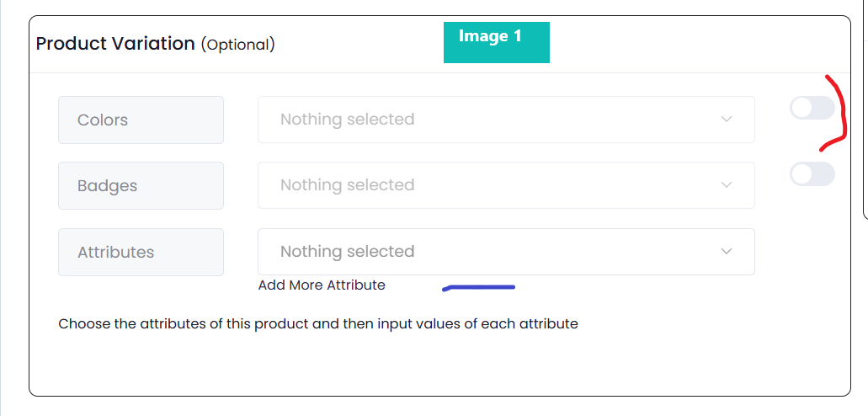Turn on the Badges toggle switch
Viewport: 868px width, 416px height.
coord(812,174)
